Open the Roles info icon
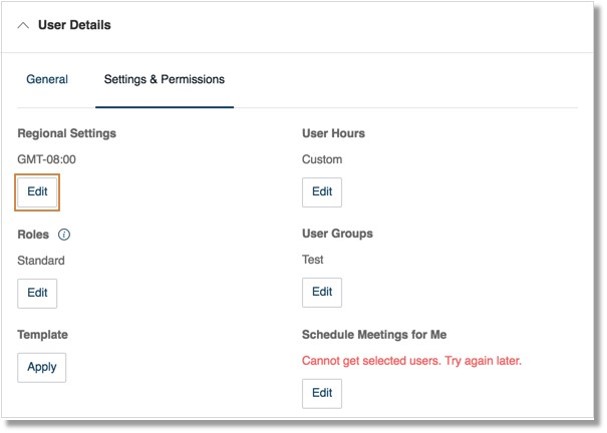The height and width of the screenshot is (433, 607). tap(64, 234)
